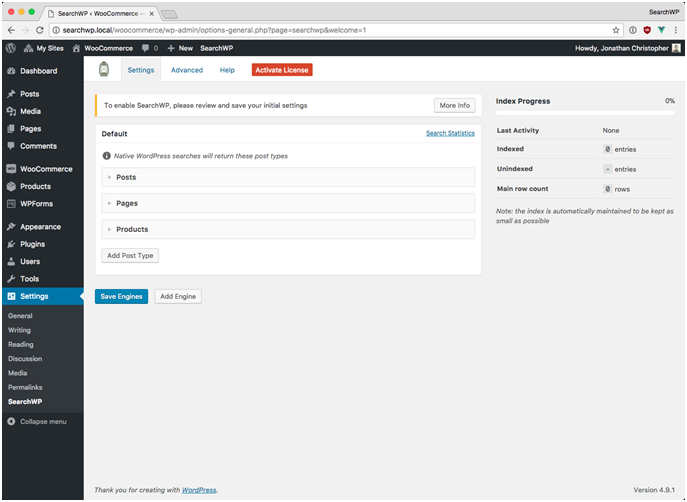Switch to the Advanced tab

pyautogui.click(x=187, y=70)
